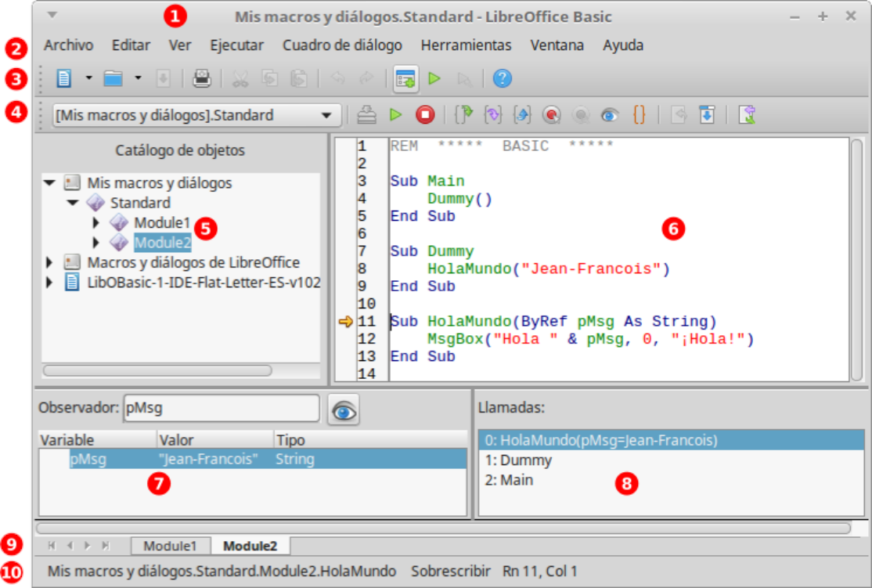872x588 pixels.
Task: Click the Find Parenthesis braces icon
Action: 639,115
